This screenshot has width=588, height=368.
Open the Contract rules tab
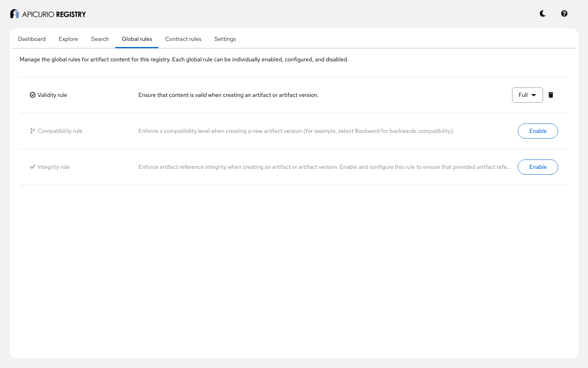[x=183, y=39]
